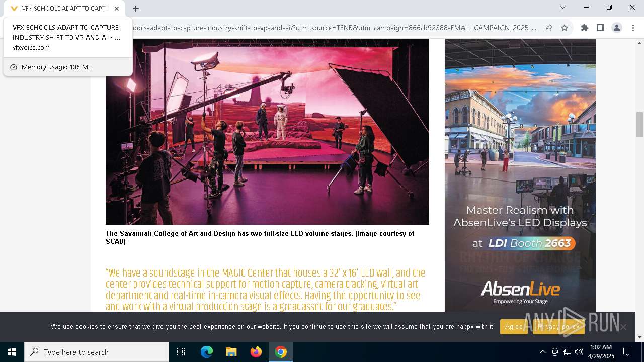Click the Master Realism ad headline

coord(520,216)
